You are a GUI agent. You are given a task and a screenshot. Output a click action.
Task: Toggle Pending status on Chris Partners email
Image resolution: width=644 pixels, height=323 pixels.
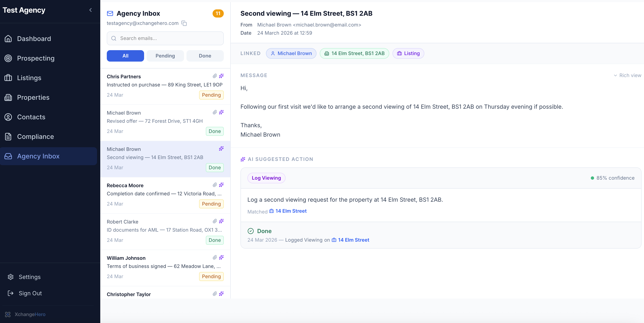pos(211,95)
